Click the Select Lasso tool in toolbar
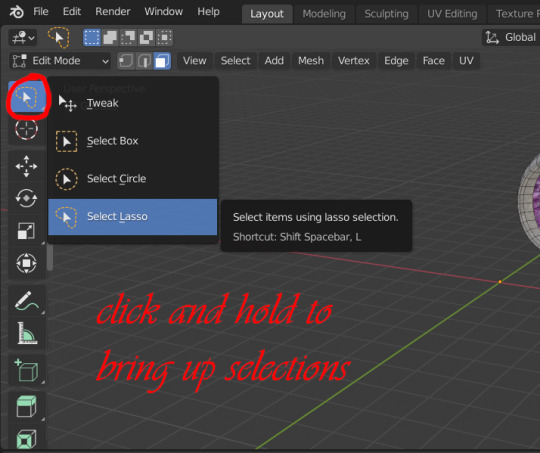 point(27,97)
